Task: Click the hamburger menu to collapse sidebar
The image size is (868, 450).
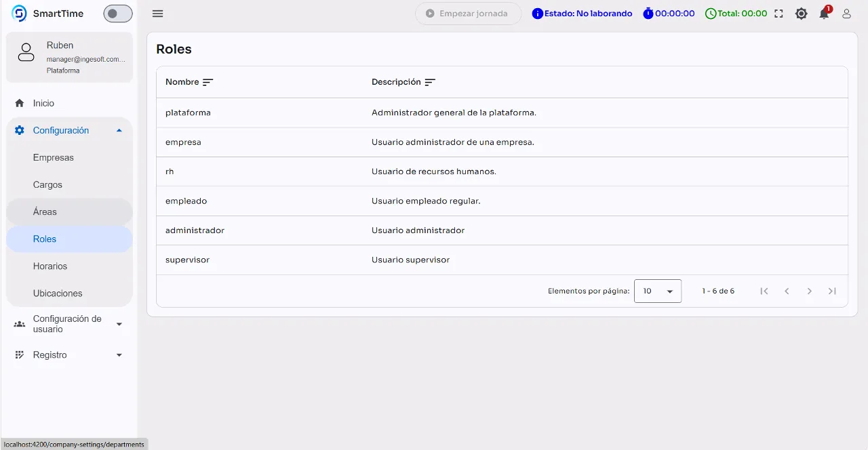Action: 157,14
